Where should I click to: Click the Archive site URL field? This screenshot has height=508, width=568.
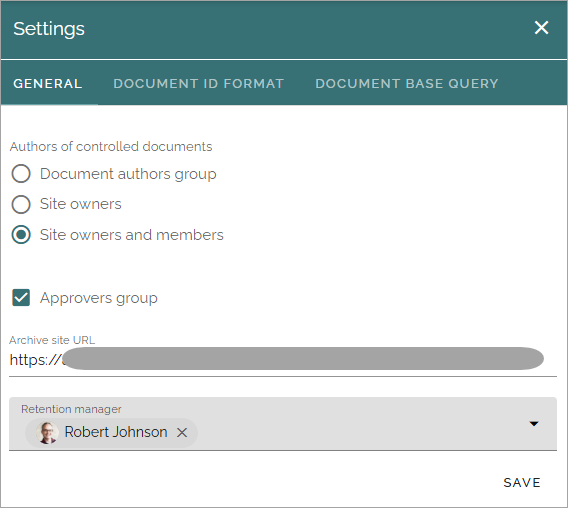(x=283, y=359)
